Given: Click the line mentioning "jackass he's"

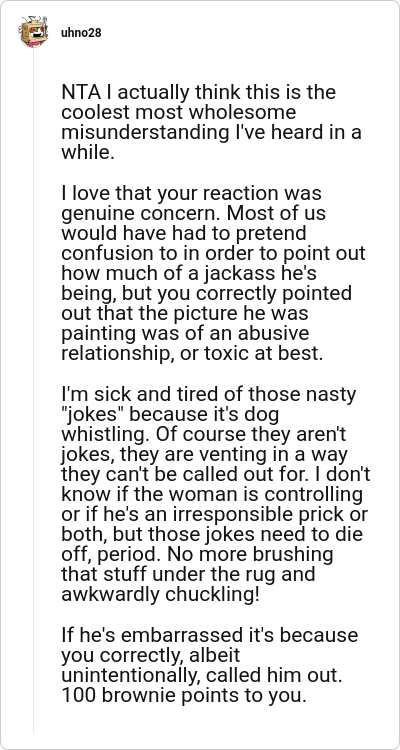Looking at the screenshot, I should pos(189,274).
